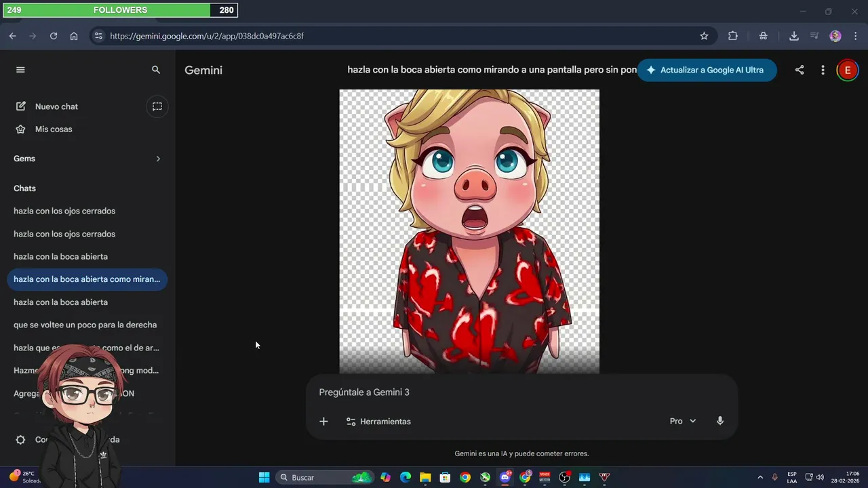Open Microsoft Store from taskbar
Image resolution: width=868 pixels, height=488 pixels.
coord(445,477)
